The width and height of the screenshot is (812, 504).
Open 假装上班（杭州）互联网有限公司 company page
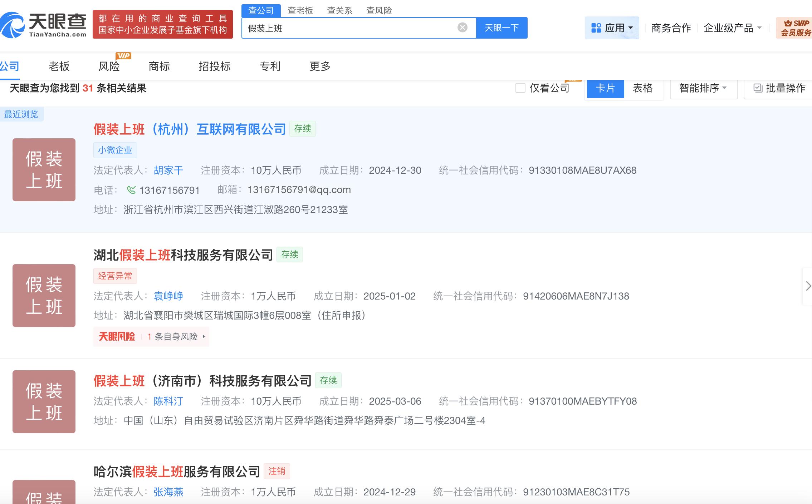click(x=189, y=129)
